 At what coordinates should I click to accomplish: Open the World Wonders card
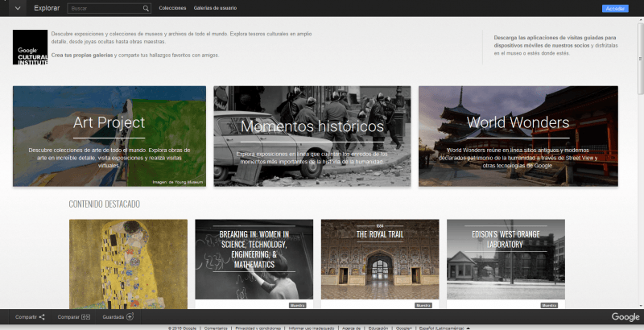(518, 136)
